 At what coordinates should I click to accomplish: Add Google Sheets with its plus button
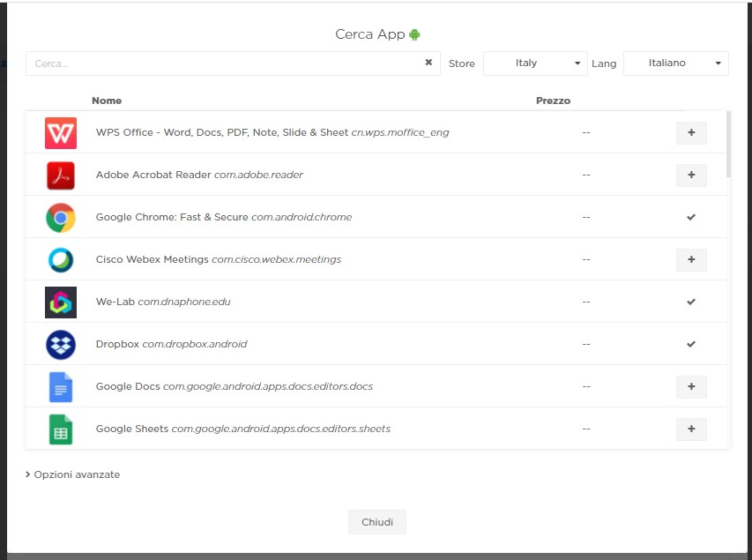pos(691,429)
